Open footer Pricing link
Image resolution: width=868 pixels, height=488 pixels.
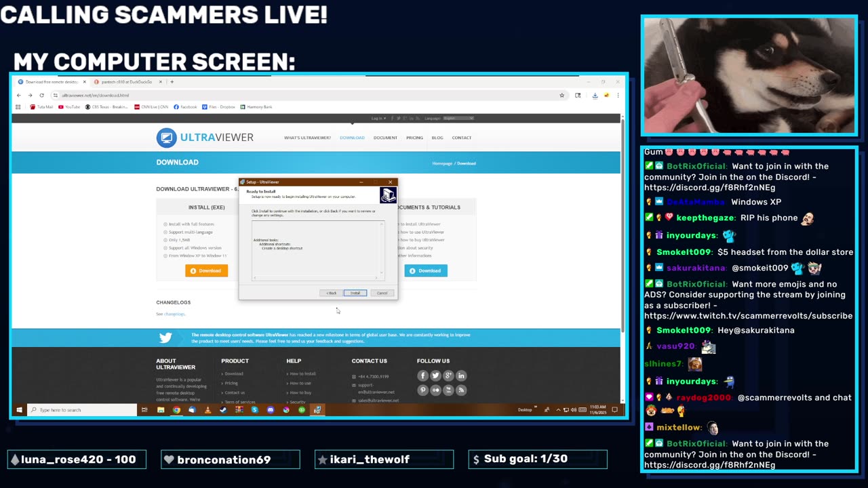pyautogui.click(x=231, y=383)
